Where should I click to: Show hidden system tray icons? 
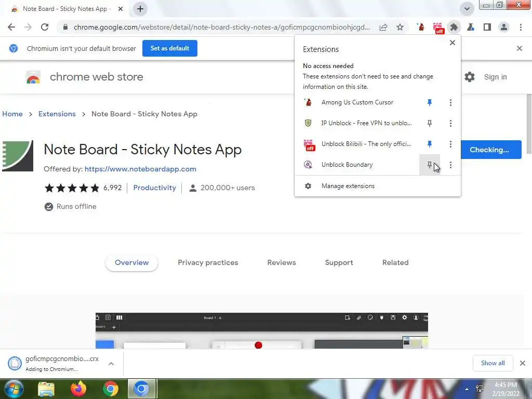click(467, 389)
